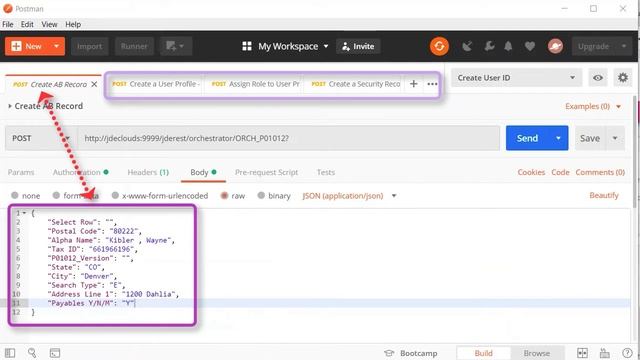Image resolution: width=640 pixels, height=360 pixels.
Task: Click the New button
Action: (x=28, y=46)
